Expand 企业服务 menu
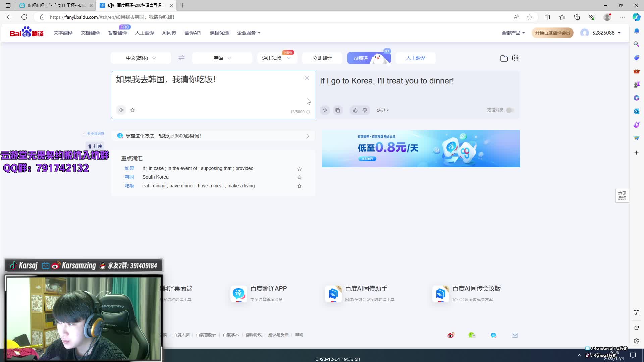Viewport: 644px width, 362px height. (249, 33)
